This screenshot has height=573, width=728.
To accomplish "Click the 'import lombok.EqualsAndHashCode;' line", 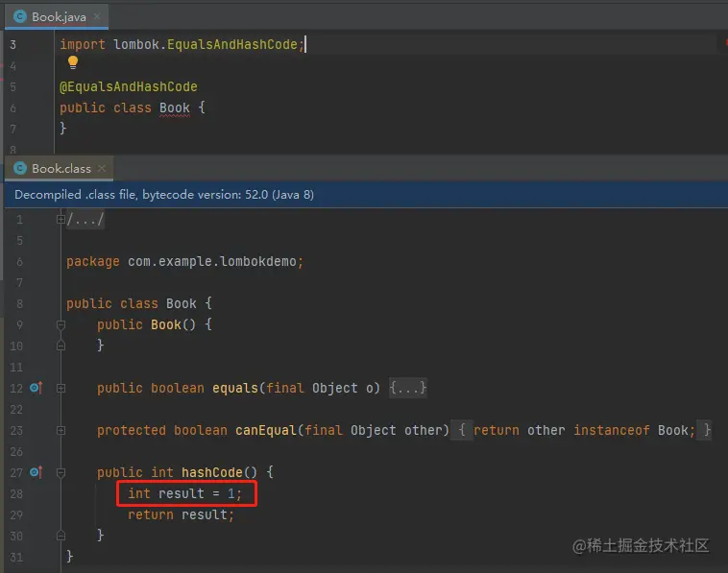I will 182,44.
